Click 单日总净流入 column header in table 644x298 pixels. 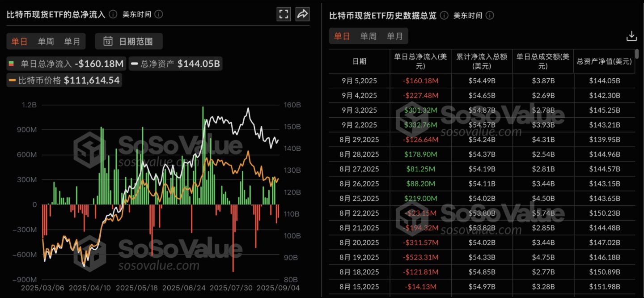tap(420, 61)
